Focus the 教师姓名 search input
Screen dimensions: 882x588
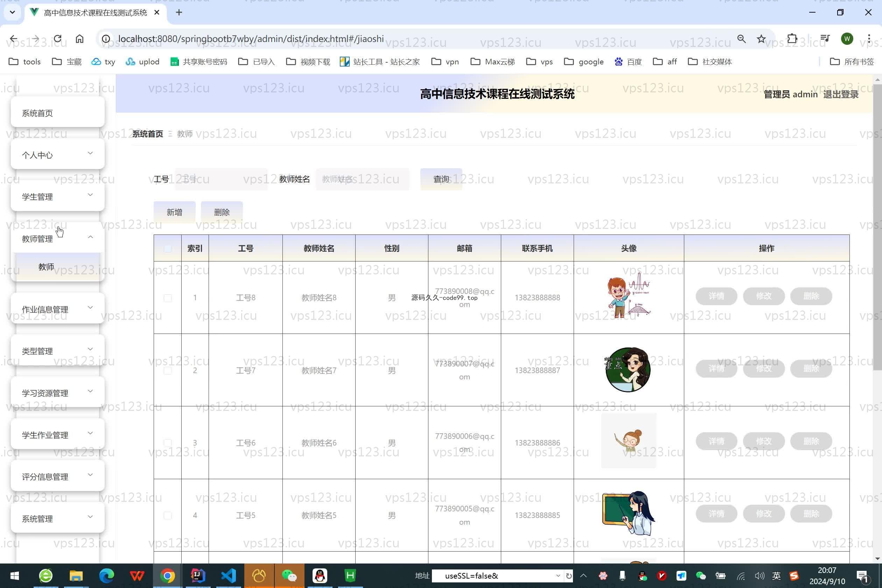tap(362, 179)
